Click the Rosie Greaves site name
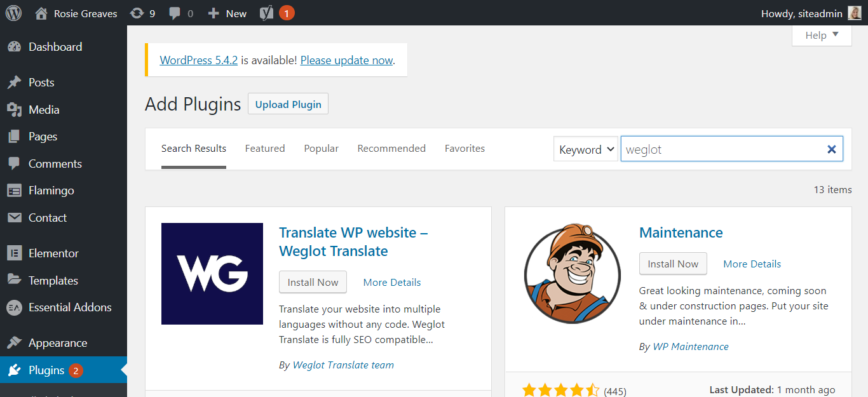Screen dimensions: 868x397 pyautogui.click(x=86, y=13)
